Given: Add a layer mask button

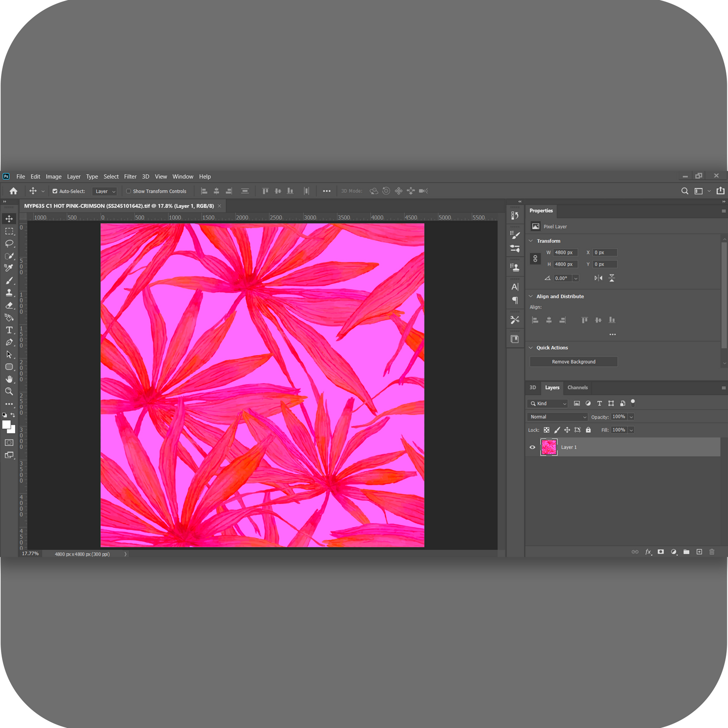Looking at the screenshot, I should [x=661, y=552].
